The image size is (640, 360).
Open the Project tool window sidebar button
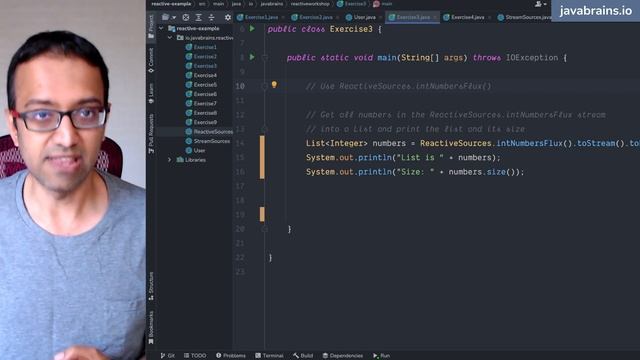click(151, 27)
